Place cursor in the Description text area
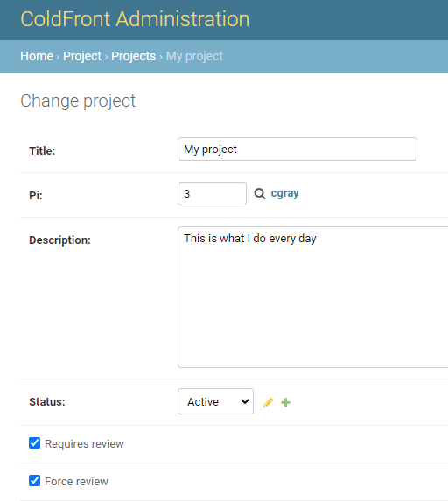Viewport: 448px width, 501px height. pyautogui.click(x=312, y=297)
